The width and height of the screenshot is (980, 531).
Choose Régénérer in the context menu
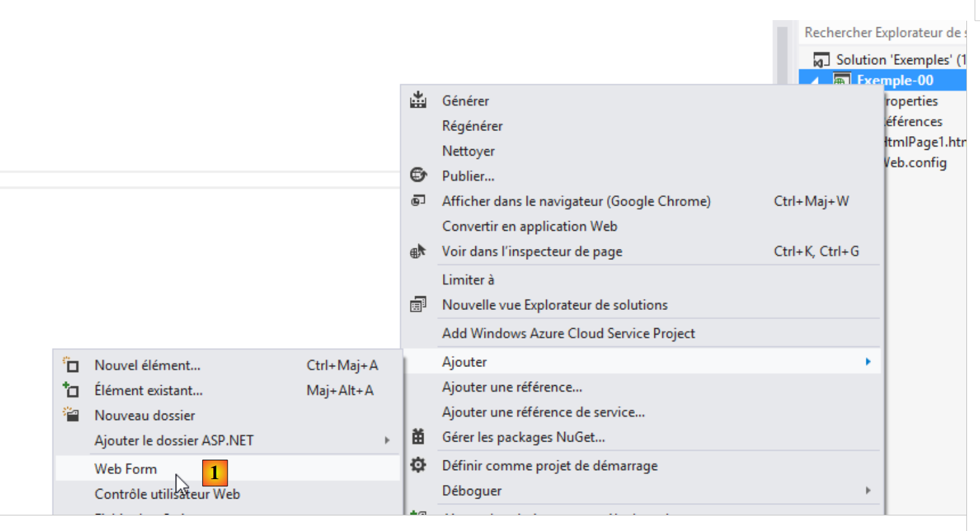[x=472, y=126]
